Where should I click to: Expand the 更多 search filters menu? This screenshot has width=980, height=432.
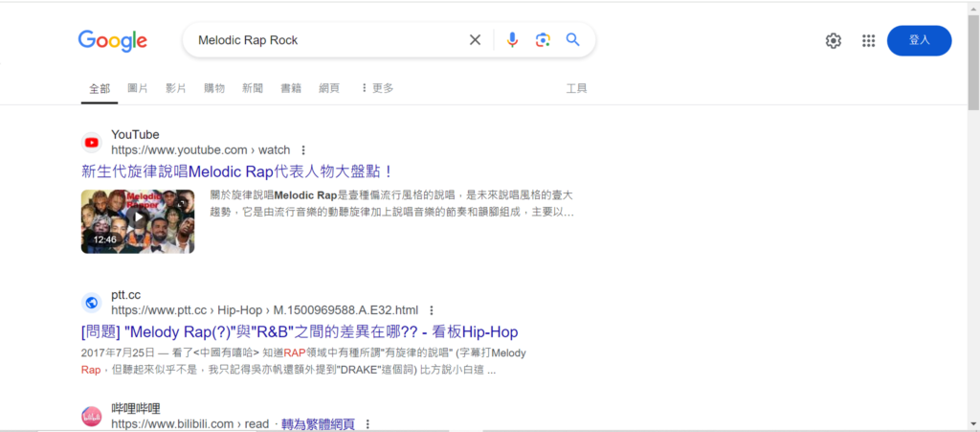pos(377,88)
